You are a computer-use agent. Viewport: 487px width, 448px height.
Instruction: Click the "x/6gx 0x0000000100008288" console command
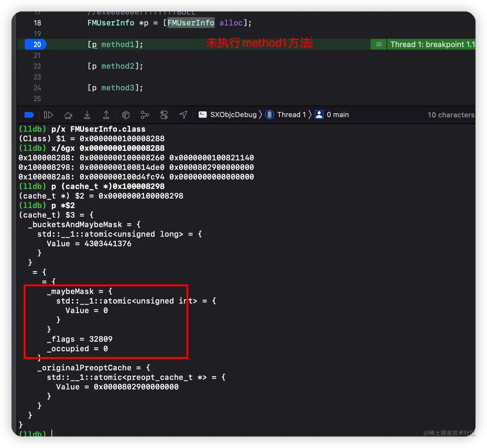(108, 148)
